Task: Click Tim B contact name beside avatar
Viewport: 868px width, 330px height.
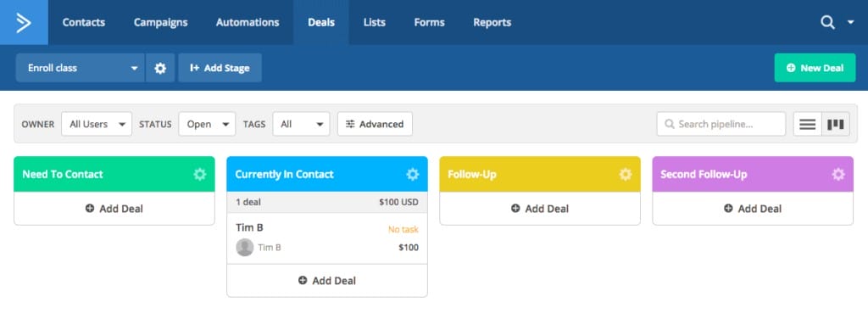Action: coord(270,248)
